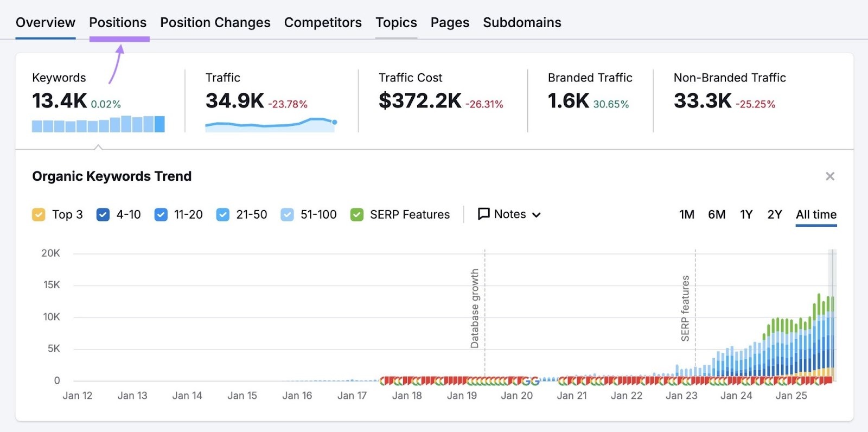The height and width of the screenshot is (432, 868).
Task: Select the 1M time range
Action: (x=686, y=214)
